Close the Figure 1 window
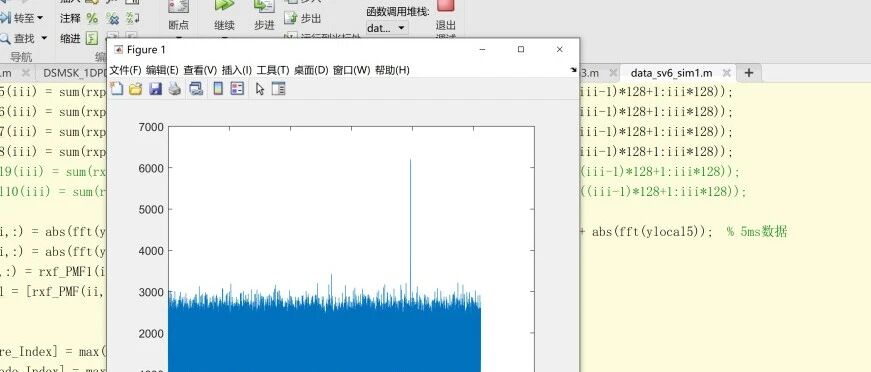The image size is (871, 372). pyautogui.click(x=559, y=49)
